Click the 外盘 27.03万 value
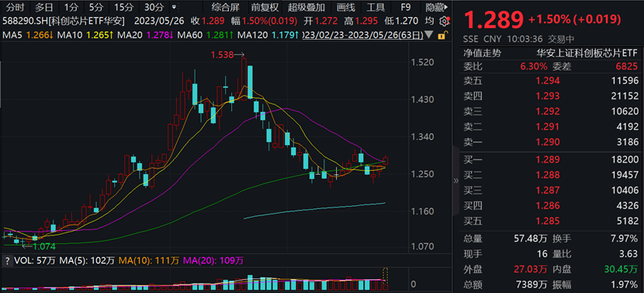Image resolution: width=644 pixels, height=293 pixels. tap(531, 270)
